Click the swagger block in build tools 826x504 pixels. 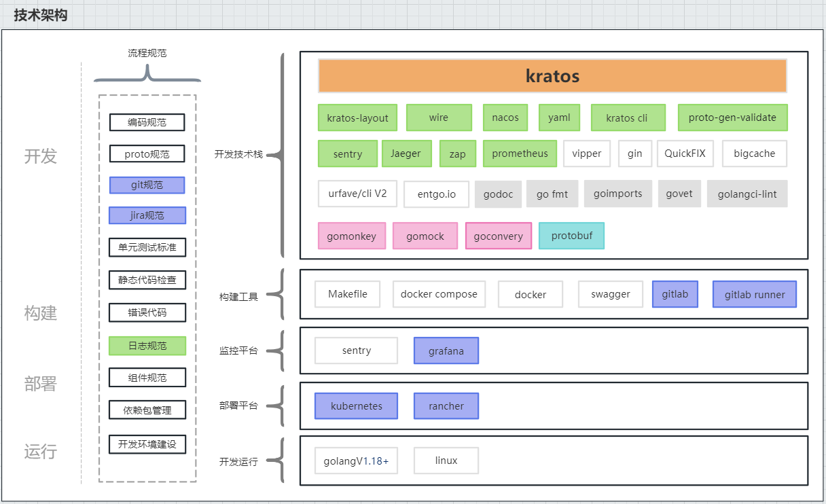click(610, 294)
